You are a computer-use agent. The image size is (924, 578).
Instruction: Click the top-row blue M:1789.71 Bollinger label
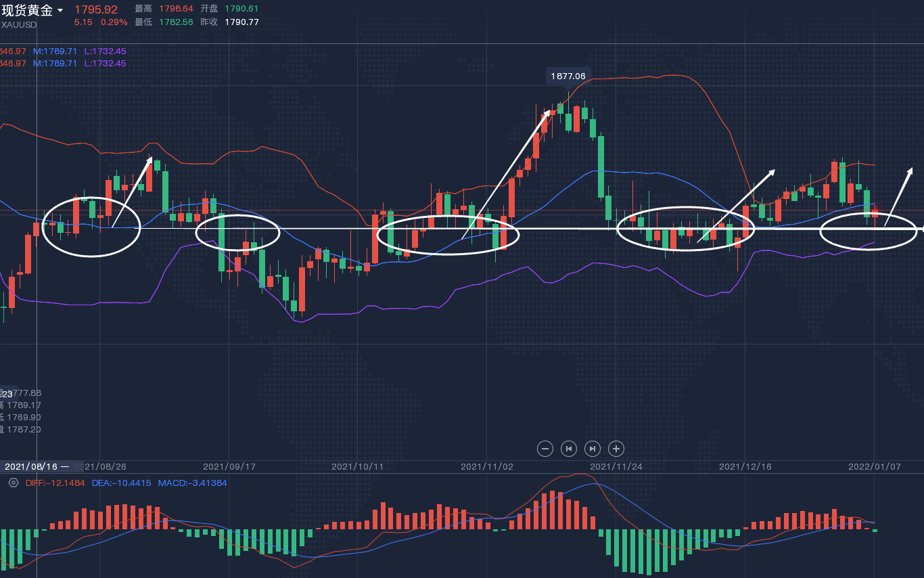coord(55,51)
